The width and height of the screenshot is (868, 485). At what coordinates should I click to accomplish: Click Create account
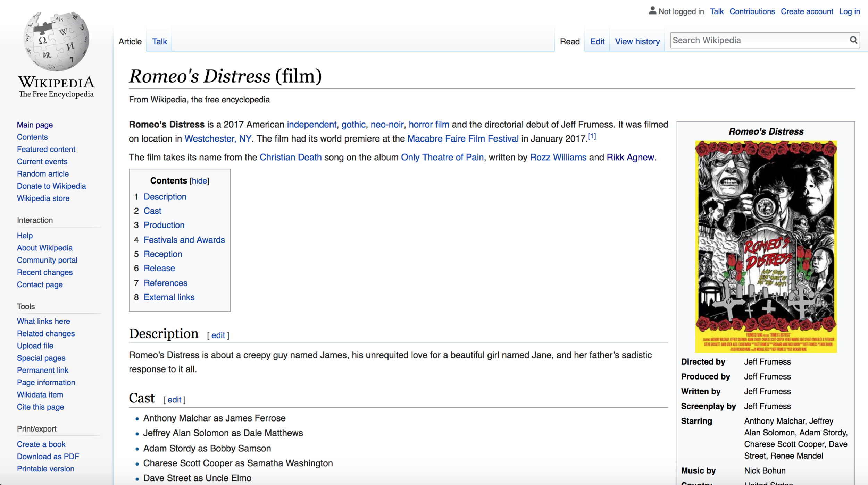[807, 11]
